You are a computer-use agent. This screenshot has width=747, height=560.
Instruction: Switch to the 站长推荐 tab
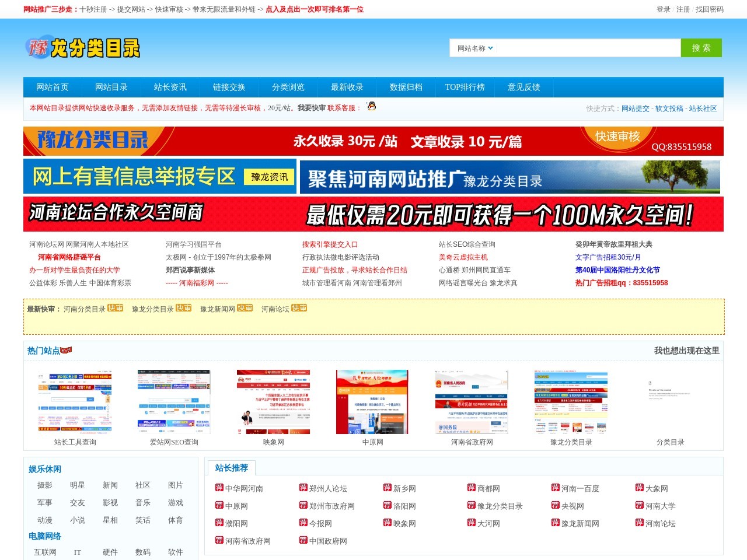[231, 468]
